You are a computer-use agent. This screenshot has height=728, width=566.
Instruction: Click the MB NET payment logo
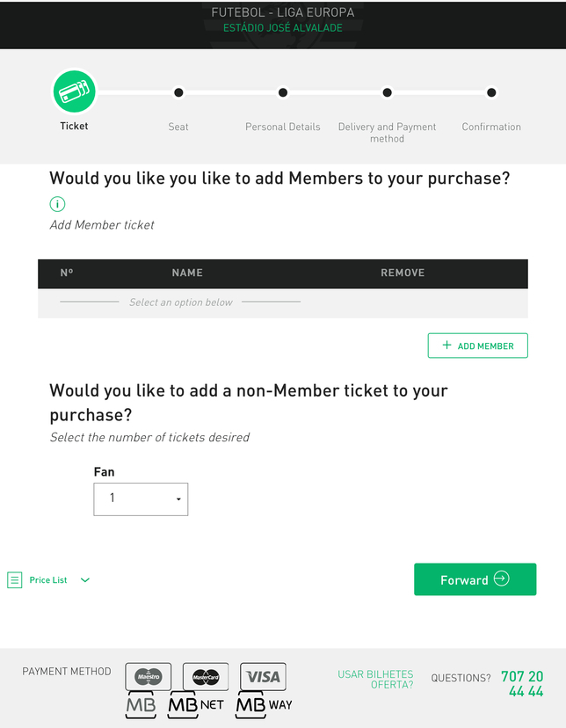click(x=195, y=705)
